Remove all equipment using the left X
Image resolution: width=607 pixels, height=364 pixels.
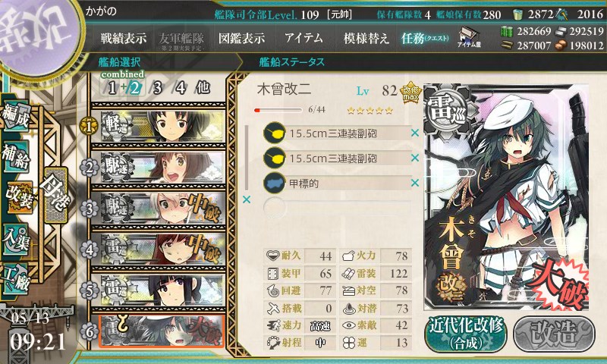pos(246,199)
